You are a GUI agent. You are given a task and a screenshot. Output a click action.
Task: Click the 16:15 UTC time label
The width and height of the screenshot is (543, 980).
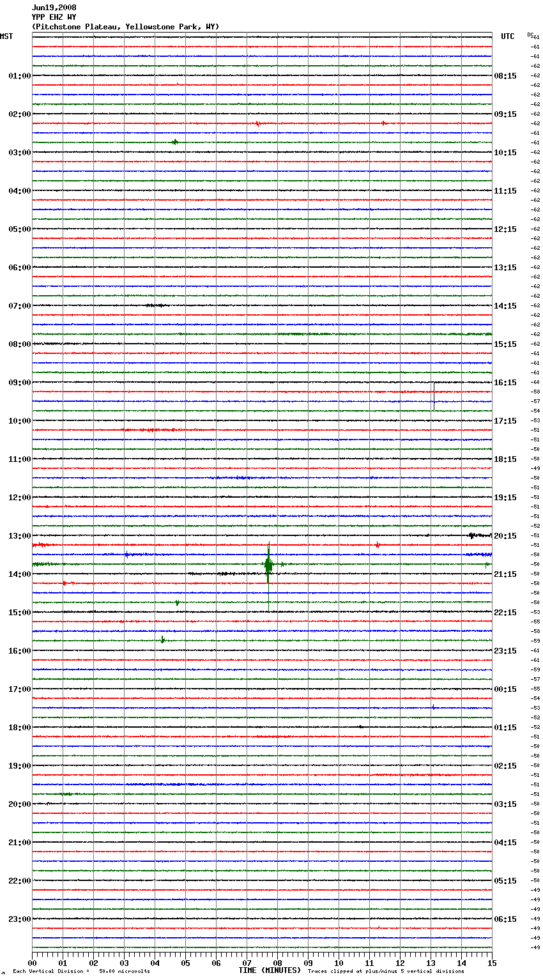505,383
